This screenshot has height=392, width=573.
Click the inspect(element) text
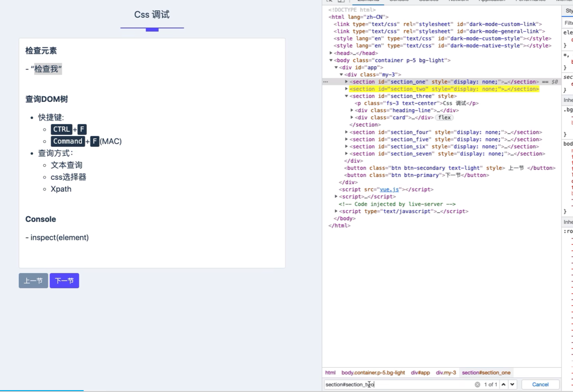coord(60,238)
